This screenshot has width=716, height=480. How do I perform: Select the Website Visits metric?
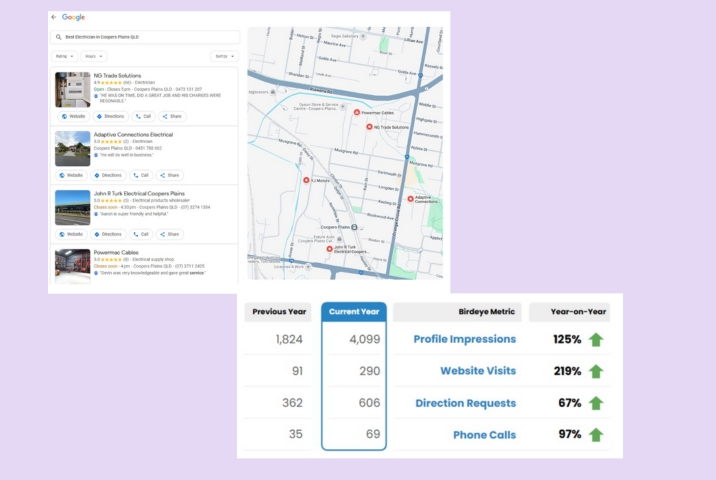pos(478,371)
